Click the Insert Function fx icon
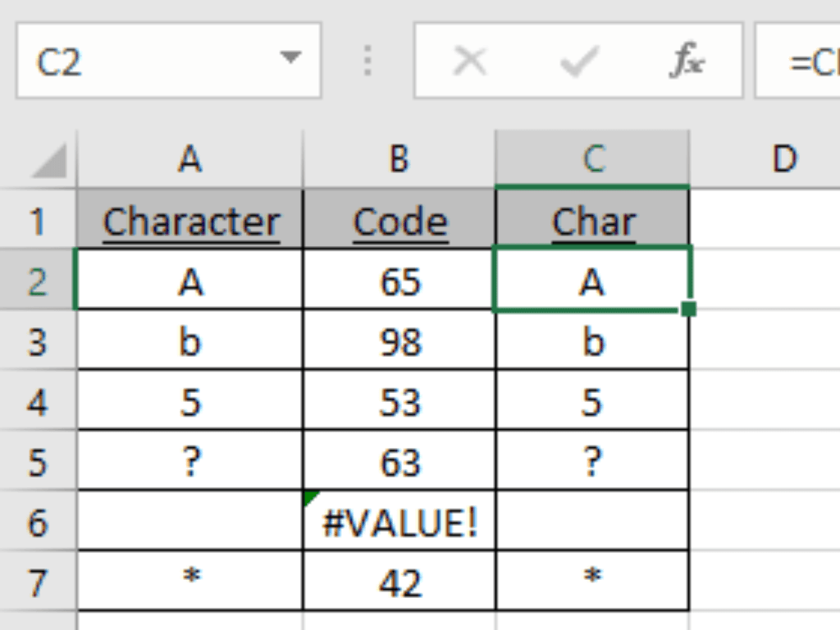This screenshot has height=630, width=840. 687,62
